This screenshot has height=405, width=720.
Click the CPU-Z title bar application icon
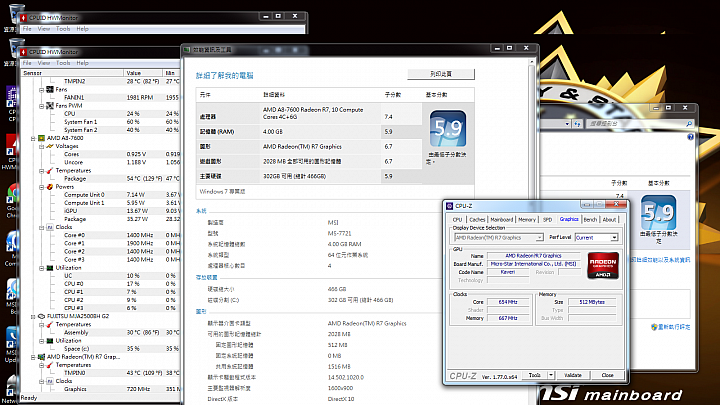coord(450,206)
